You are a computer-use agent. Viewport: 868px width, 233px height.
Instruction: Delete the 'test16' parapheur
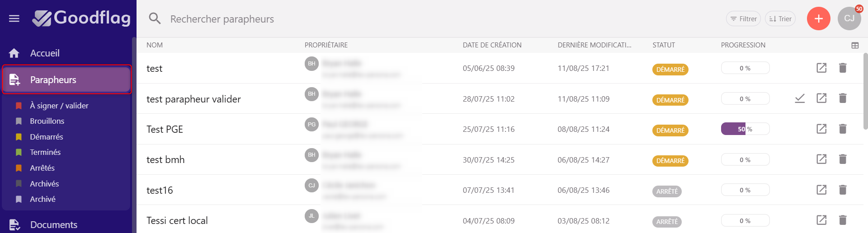click(x=843, y=190)
